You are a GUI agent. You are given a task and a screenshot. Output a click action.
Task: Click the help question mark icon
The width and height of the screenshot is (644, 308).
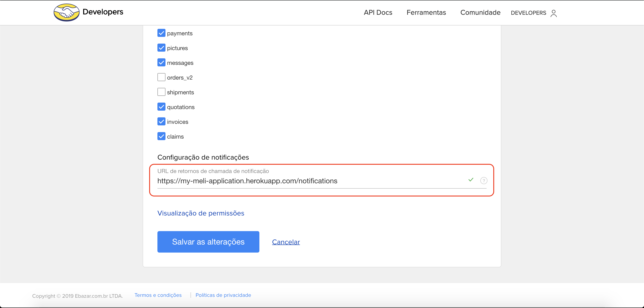(x=483, y=180)
